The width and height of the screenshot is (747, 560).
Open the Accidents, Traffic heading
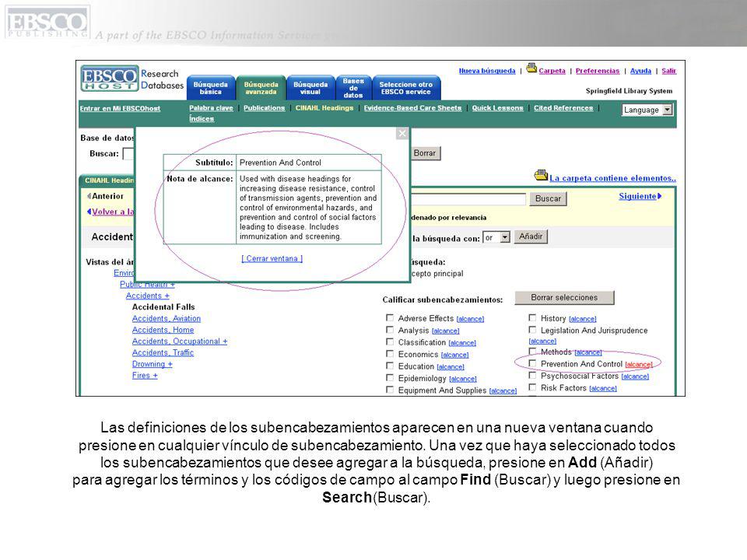pos(163,353)
